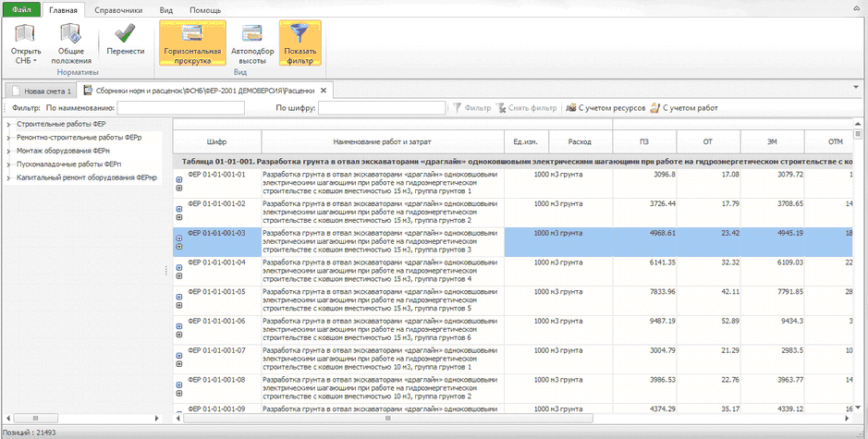Click the table's vertical scrollbar up arrow

click(858, 124)
